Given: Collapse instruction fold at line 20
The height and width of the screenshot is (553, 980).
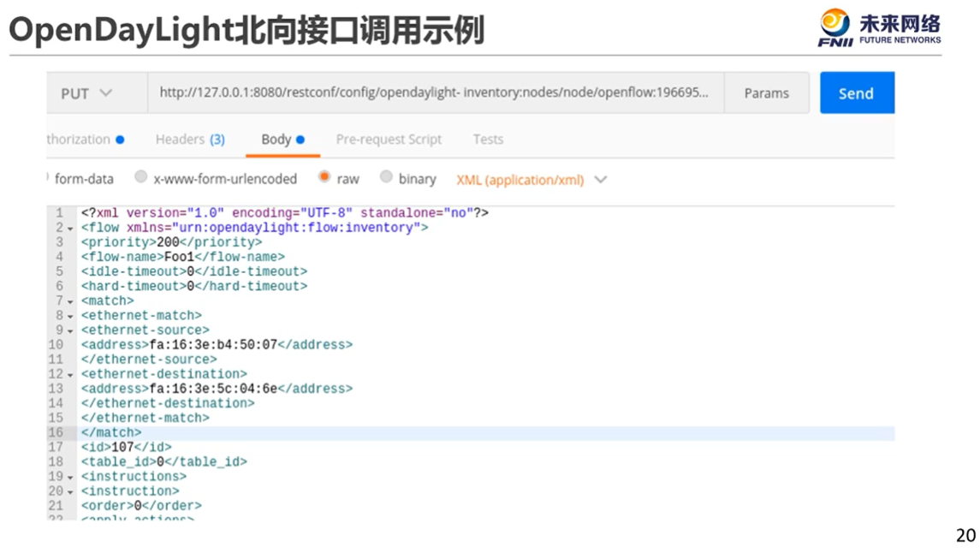Looking at the screenshot, I should pos(70,492).
